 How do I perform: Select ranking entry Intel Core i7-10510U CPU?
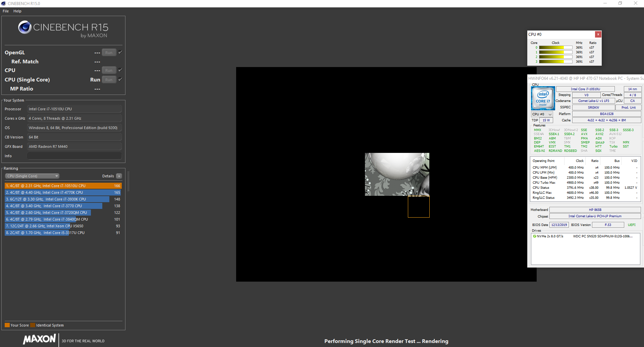coord(63,186)
